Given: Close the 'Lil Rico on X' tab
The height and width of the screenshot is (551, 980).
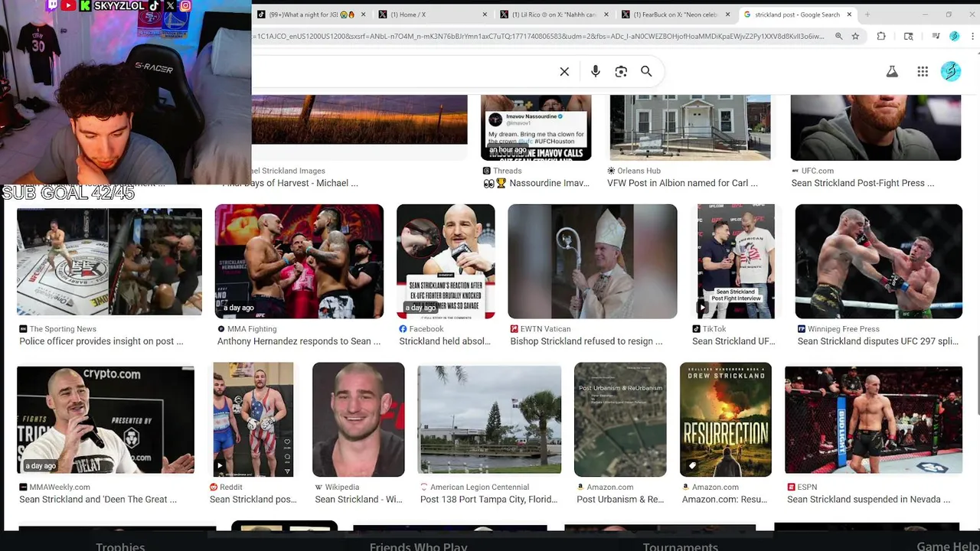Looking at the screenshot, I should (606, 15).
